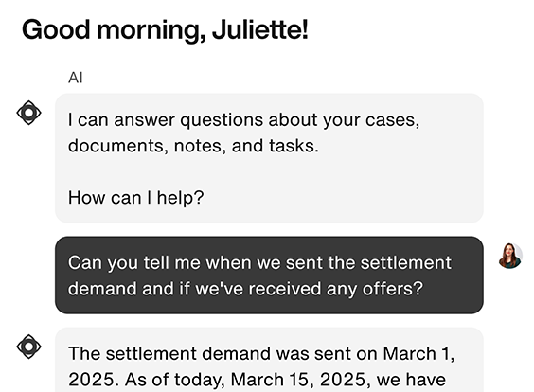Click the word 'morning' in the heading

coord(151,31)
